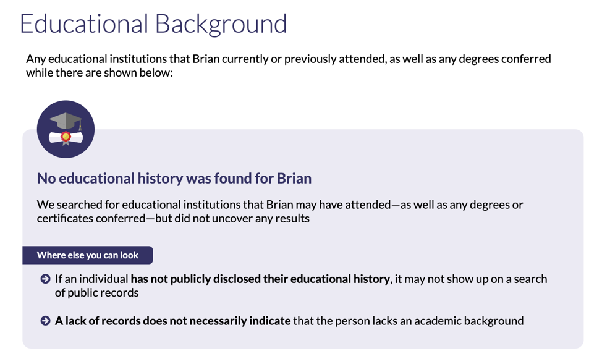Click the "of public records" text line
602x364 pixels.
[97, 292]
